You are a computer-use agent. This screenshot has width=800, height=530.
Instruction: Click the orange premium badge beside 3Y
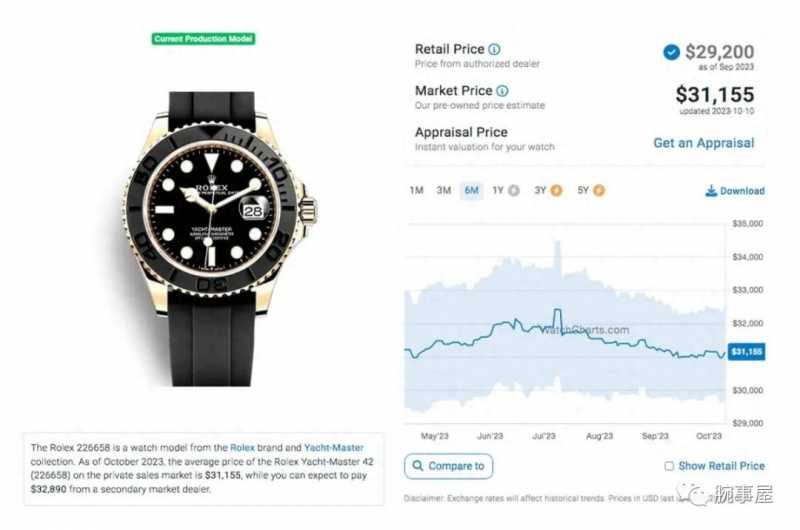(x=556, y=191)
